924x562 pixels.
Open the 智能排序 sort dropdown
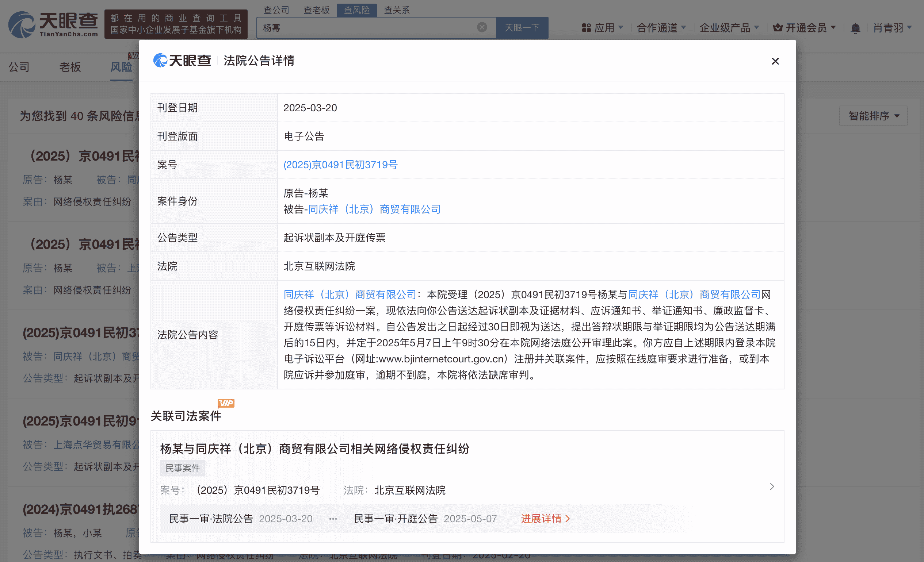point(873,116)
